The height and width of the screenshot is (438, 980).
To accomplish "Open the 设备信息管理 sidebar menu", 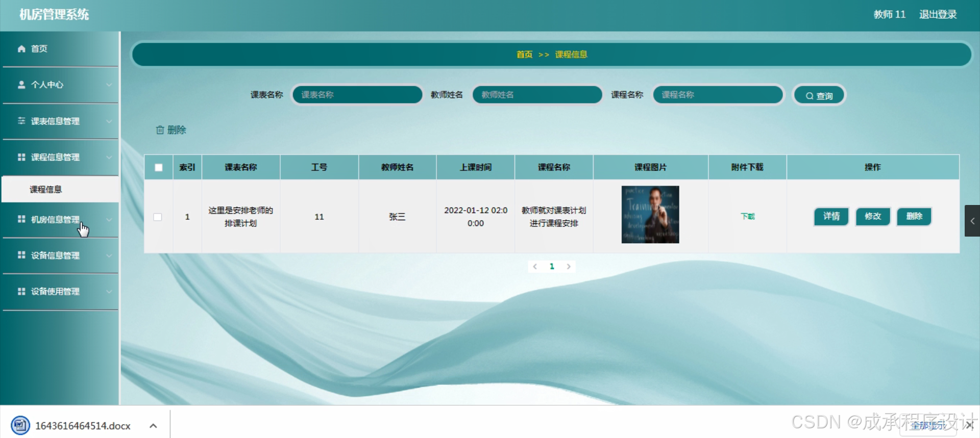I will coord(60,255).
